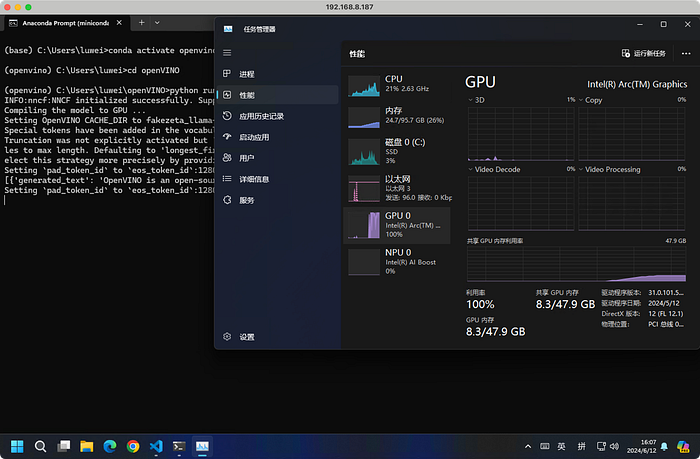Viewport: 700px width, 459px height.
Task: Click the Intel(R) Arc(TM) Graphics title
Action: pos(637,84)
